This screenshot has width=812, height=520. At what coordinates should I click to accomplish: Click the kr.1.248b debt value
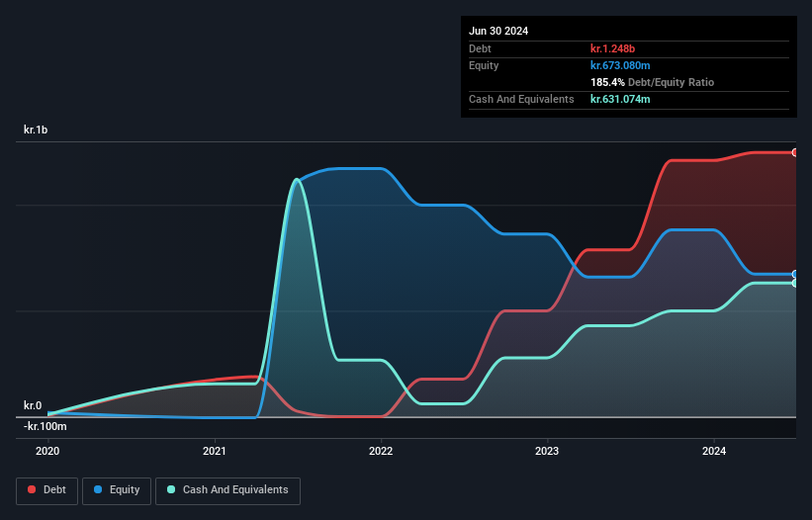[612, 48]
